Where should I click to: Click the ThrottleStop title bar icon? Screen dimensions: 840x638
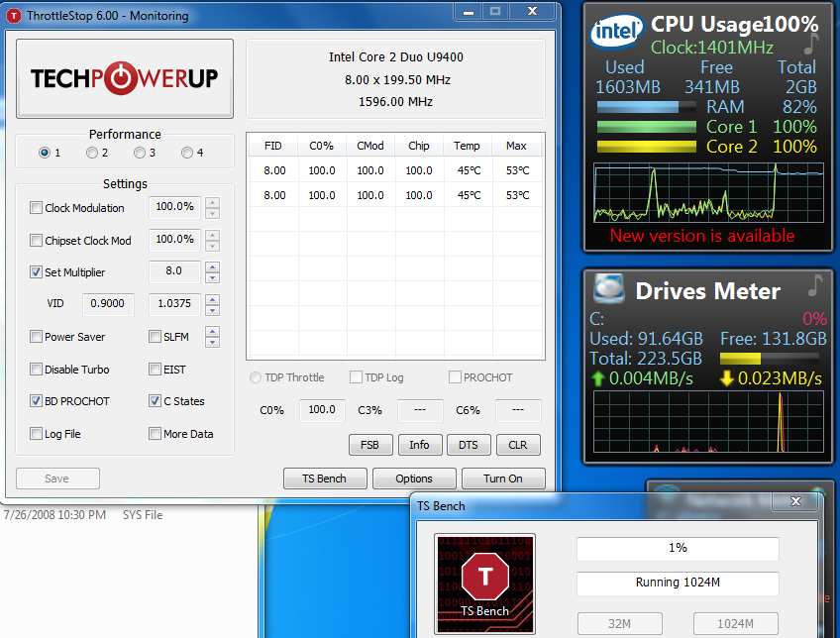pyautogui.click(x=14, y=16)
